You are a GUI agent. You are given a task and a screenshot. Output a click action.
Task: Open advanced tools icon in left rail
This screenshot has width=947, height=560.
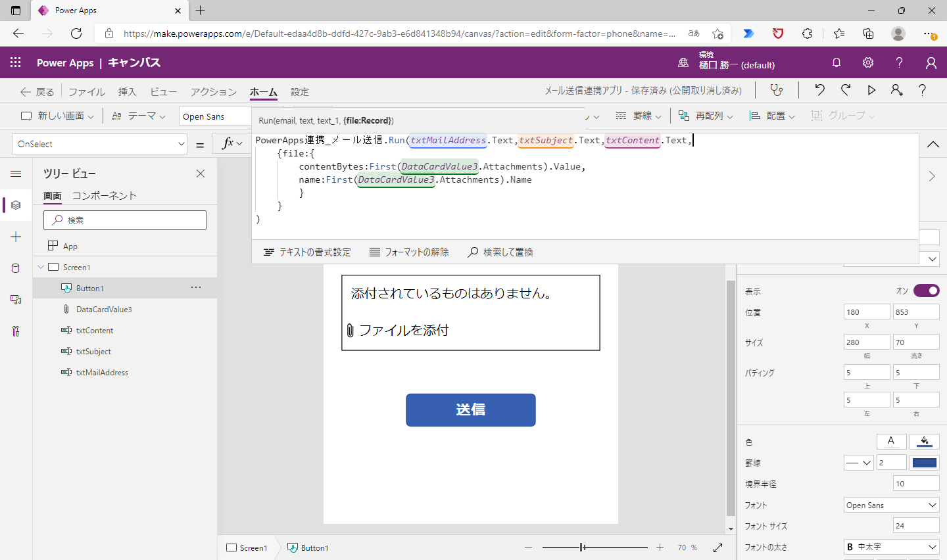click(16, 331)
